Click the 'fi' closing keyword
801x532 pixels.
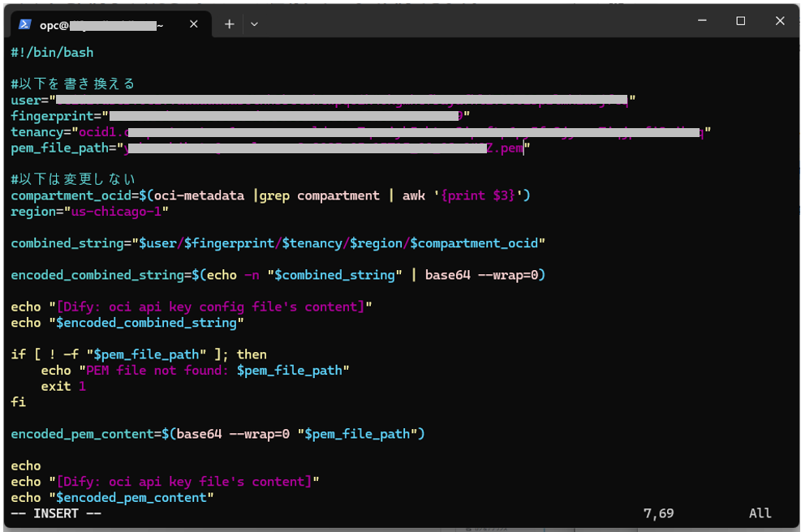click(x=19, y=402)
